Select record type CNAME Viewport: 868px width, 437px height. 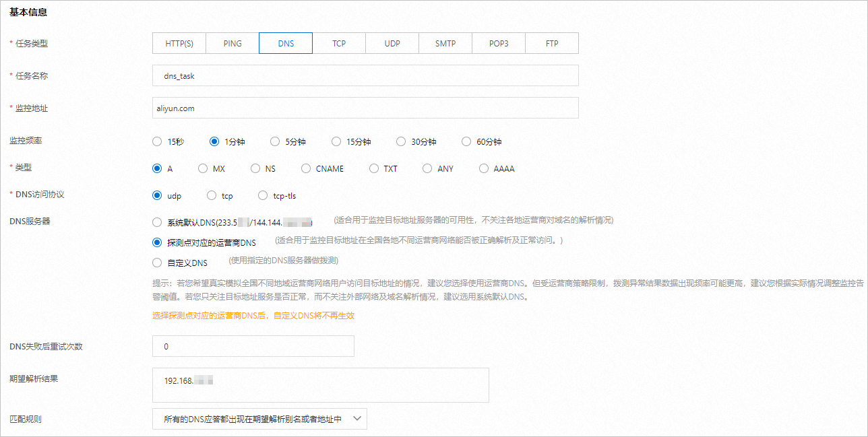point(306,168)
